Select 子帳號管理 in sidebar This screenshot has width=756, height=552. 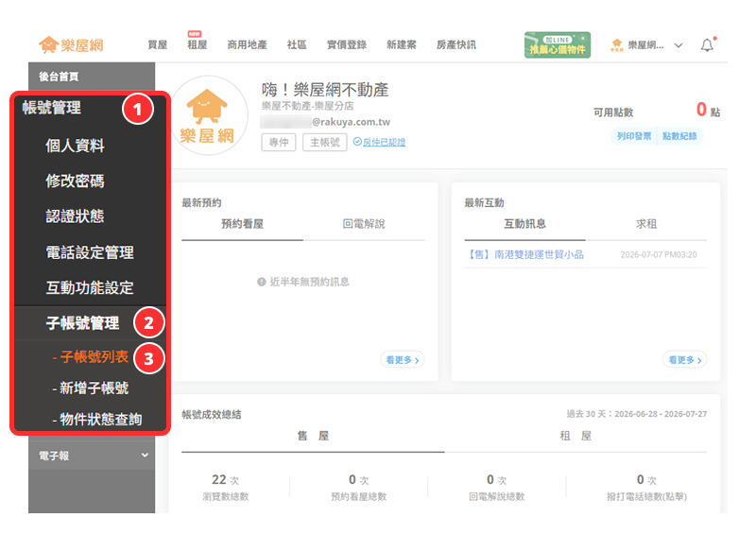(82, 323)
